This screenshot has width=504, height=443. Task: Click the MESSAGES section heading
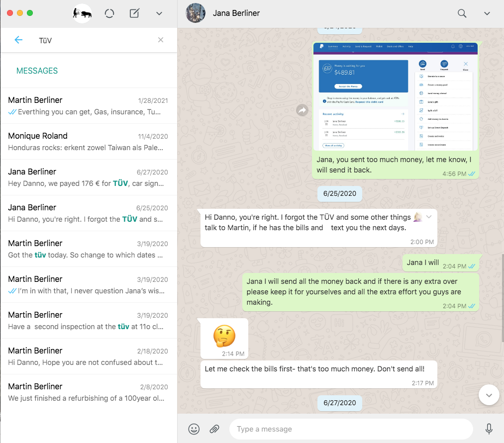(37, 71)
